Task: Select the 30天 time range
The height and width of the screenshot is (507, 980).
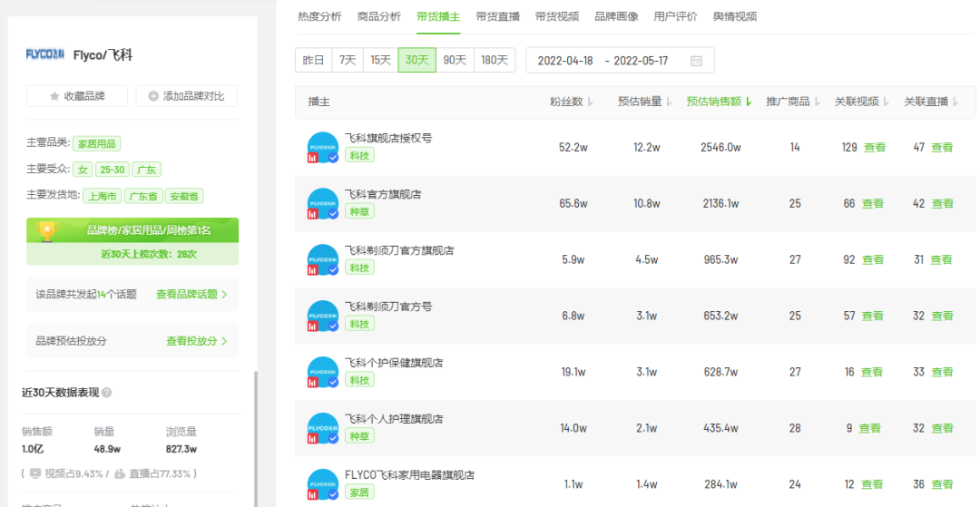Action: [416, 61]
